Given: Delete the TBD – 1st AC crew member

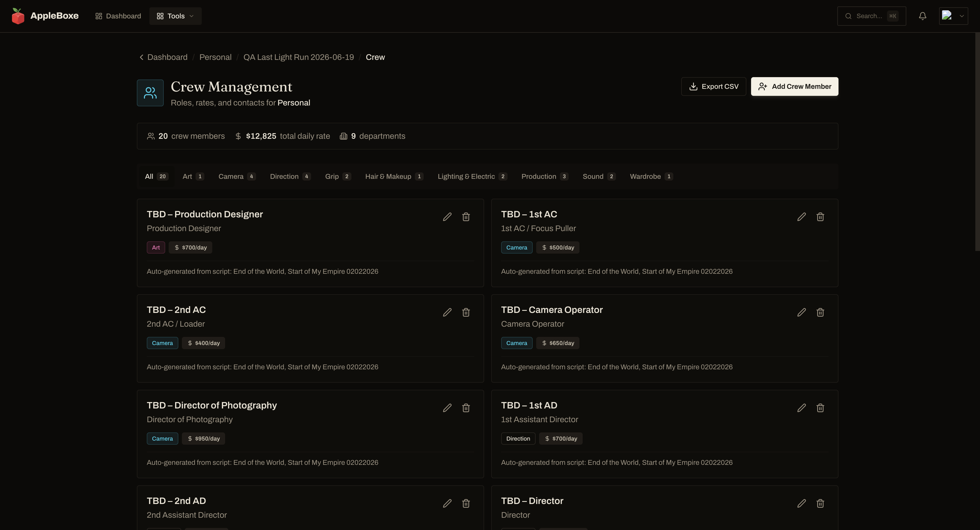Looking at the screenshot, I should click(820, 217).
